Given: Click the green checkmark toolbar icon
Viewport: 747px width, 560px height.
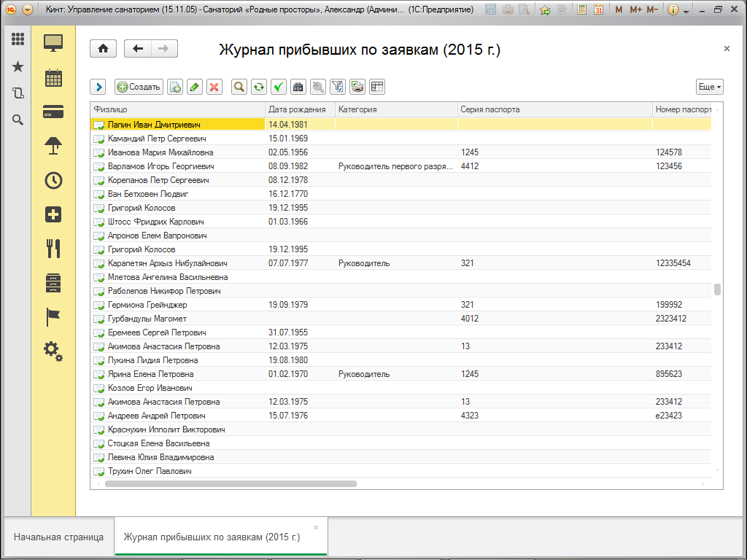Looking at the screenshot, I should pos(278,87).
